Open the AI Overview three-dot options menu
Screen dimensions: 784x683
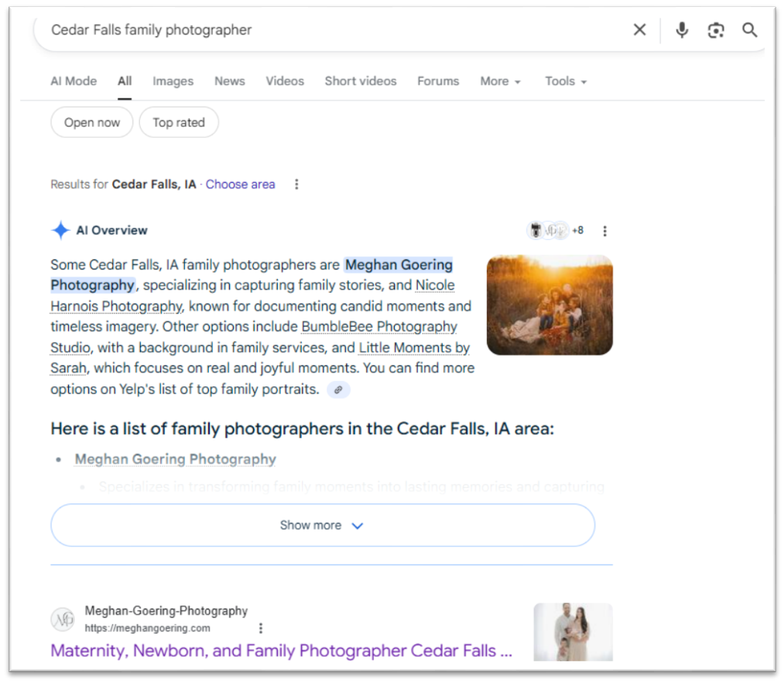pos(605,231)
